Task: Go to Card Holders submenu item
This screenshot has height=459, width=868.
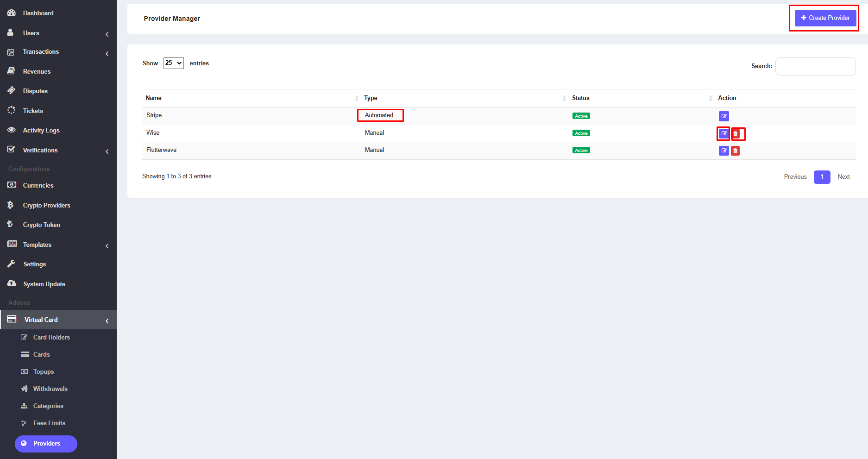Action: pyautogui.click(x=51, y=337)
